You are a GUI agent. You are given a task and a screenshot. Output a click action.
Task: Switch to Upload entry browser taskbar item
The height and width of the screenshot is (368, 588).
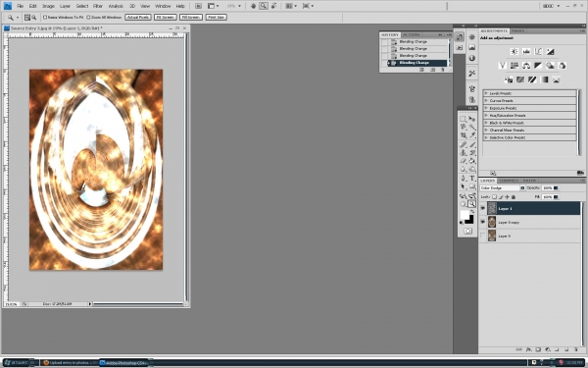point(70,363)
